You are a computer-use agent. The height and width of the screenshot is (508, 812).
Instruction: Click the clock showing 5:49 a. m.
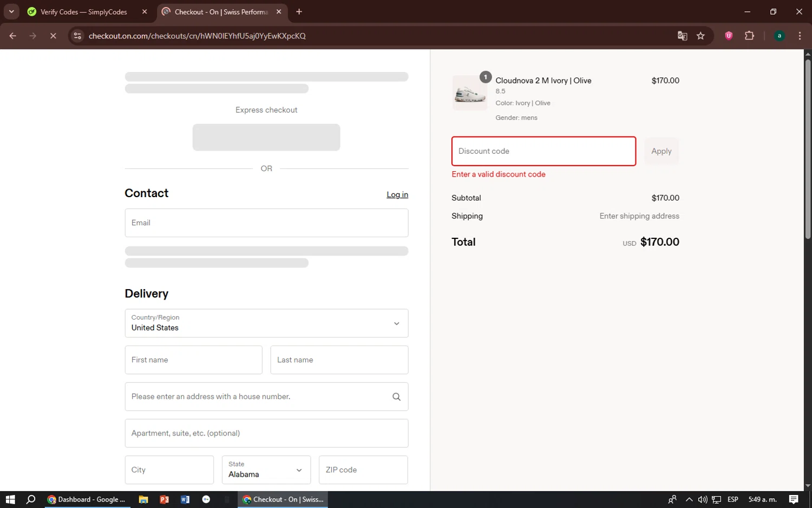(762, 499)
